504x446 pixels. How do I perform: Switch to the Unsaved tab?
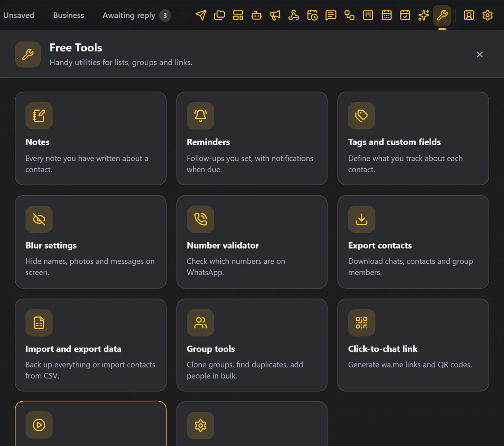click(19, 15)
